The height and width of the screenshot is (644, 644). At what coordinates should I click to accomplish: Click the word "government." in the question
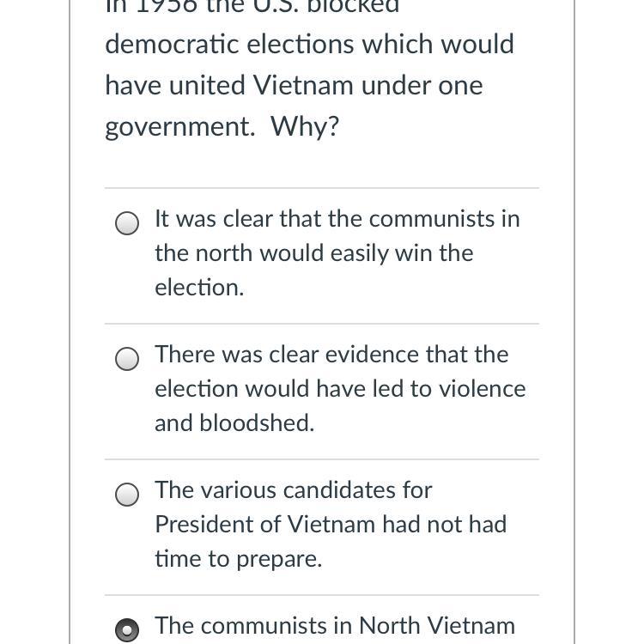pos(180,127)
